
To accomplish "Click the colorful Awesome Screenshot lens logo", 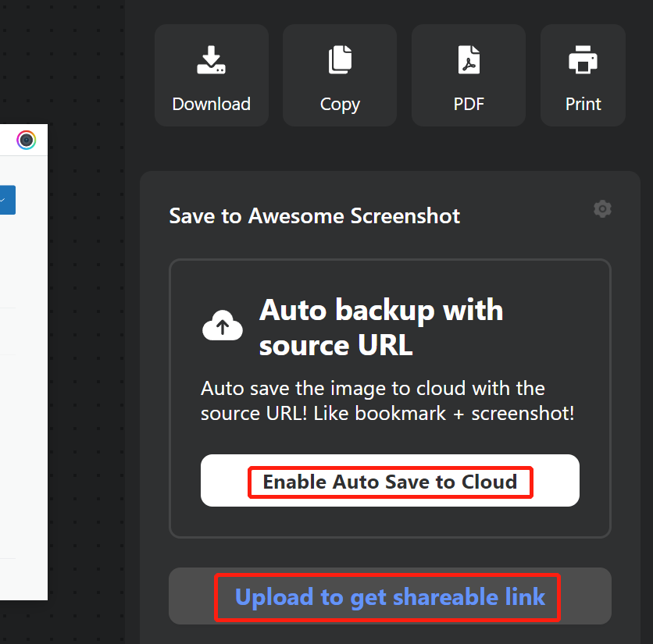I will point(27,140).
